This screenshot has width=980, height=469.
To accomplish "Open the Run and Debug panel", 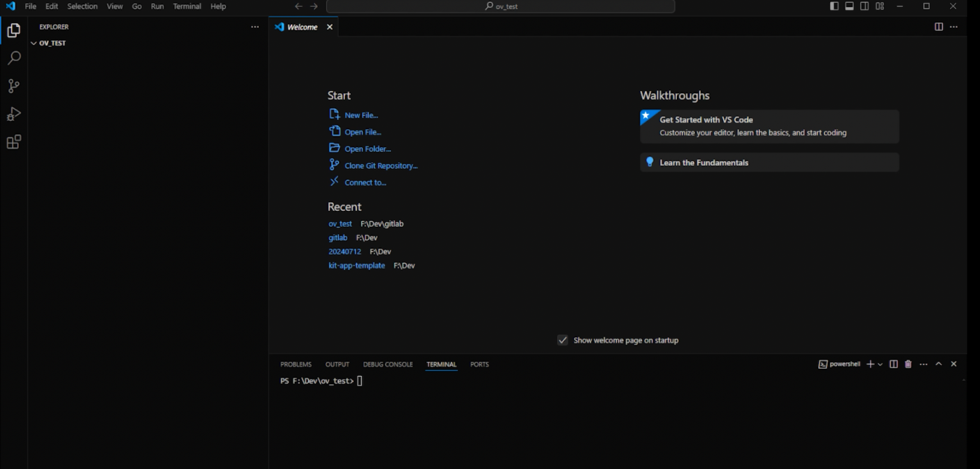I will 13,114.
